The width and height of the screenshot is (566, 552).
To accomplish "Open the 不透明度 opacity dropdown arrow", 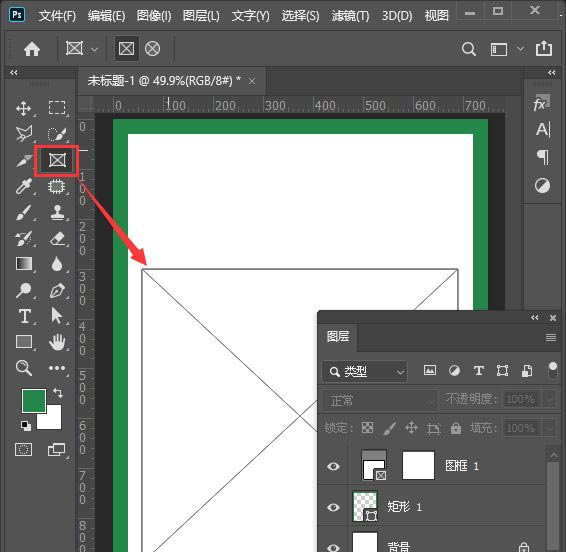I will 549,399.
